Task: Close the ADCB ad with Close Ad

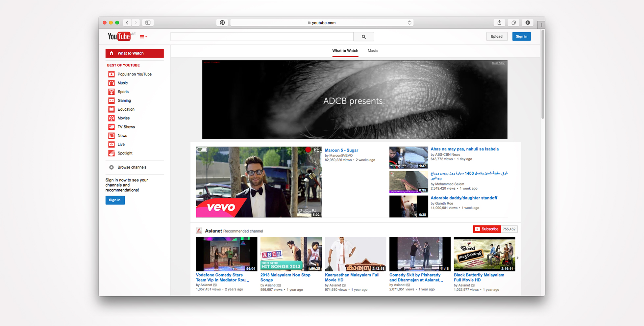Action: pos(499,63)
